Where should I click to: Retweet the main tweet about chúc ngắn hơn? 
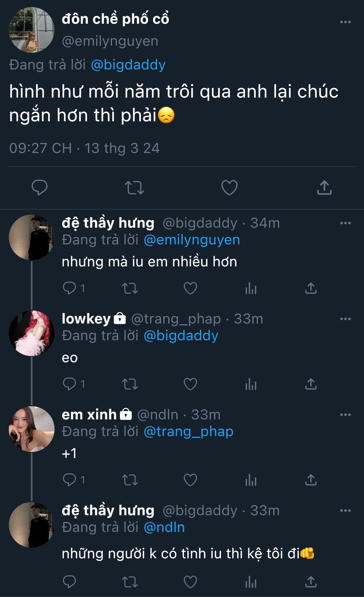pos(134,187)
